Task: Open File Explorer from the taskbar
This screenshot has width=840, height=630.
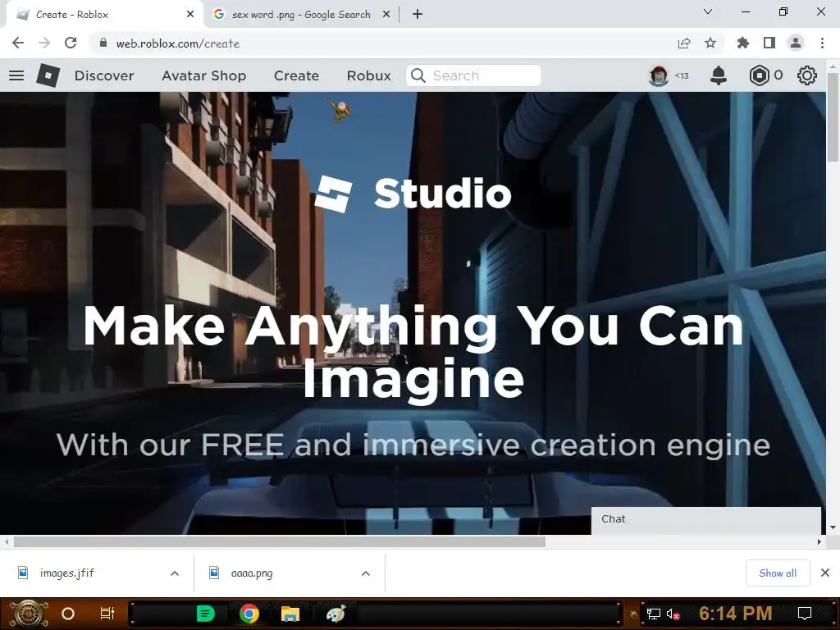Action: point(290,614)
